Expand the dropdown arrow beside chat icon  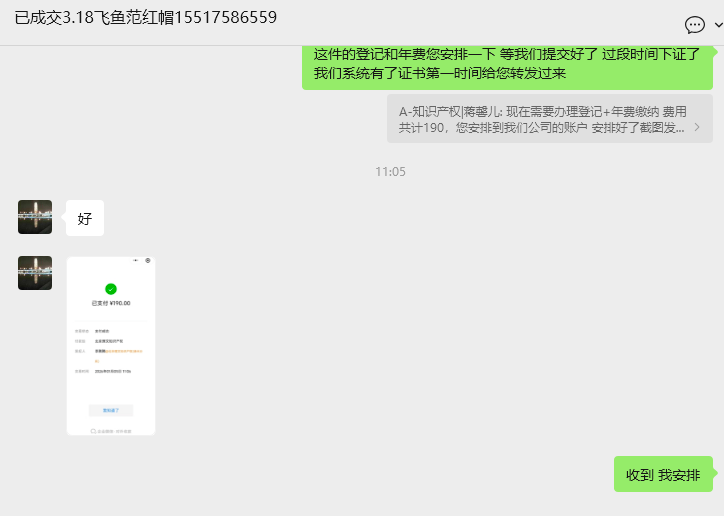click(x=718, y=25)
